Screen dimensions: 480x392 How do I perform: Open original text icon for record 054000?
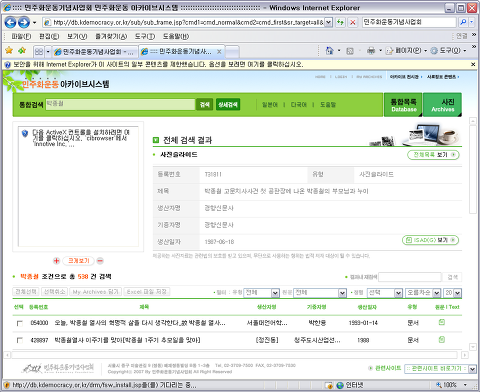point(442,322)
